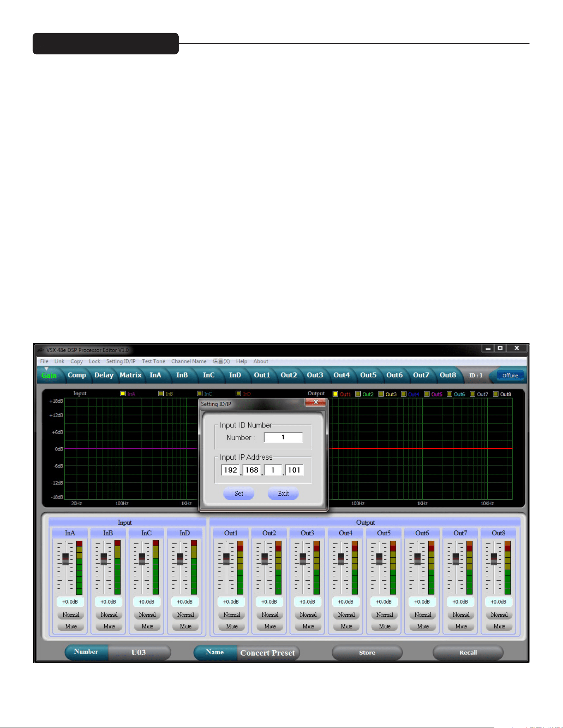
Task: Click the Exit button in dialog
Action: pyautogui.click(x=283, y=494)
